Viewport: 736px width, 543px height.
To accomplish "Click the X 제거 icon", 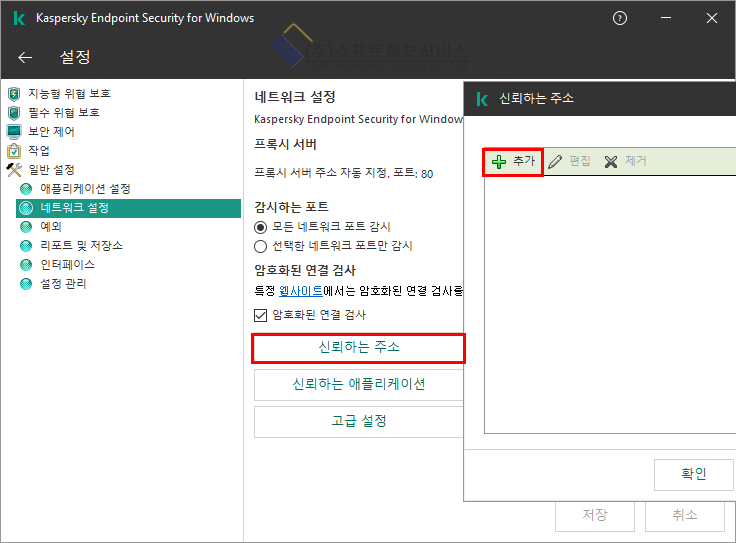I will 611,162.
